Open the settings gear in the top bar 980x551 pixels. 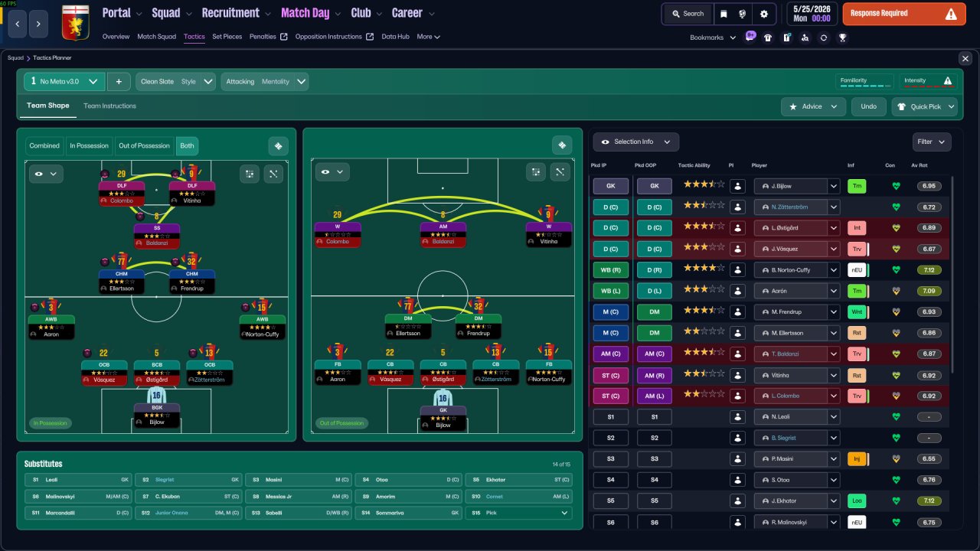[764, 13]
